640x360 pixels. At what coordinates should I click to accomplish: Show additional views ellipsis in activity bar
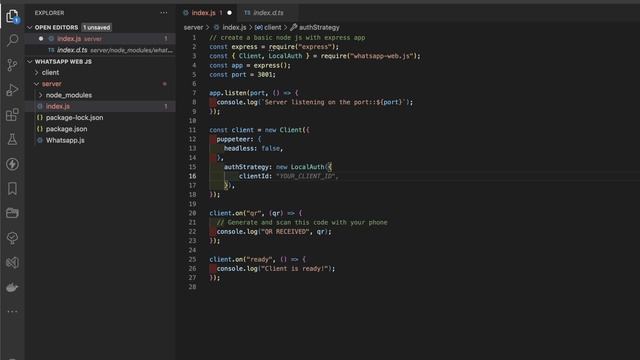coord(13,311)
